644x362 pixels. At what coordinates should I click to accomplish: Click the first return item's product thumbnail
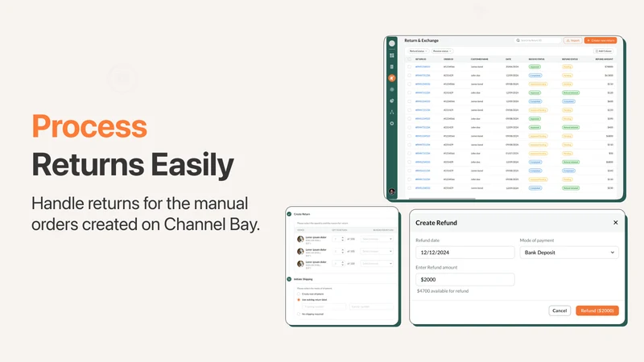(x=300, y=239)
